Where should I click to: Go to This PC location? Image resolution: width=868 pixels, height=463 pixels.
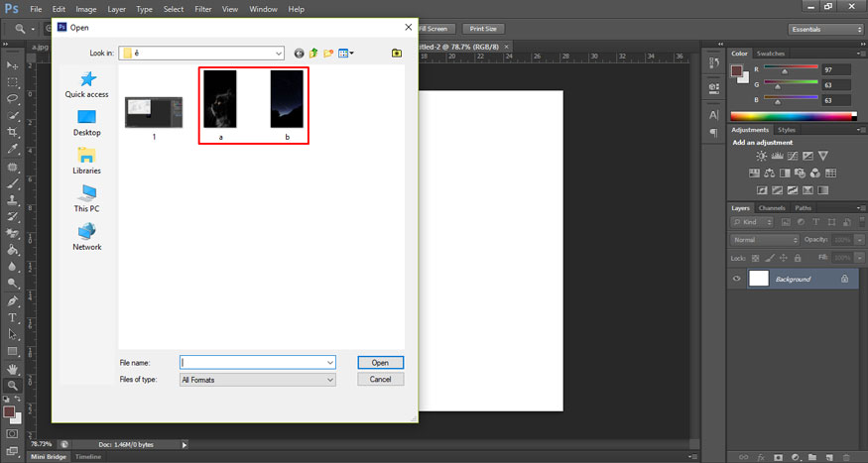(x=87, y=199)
